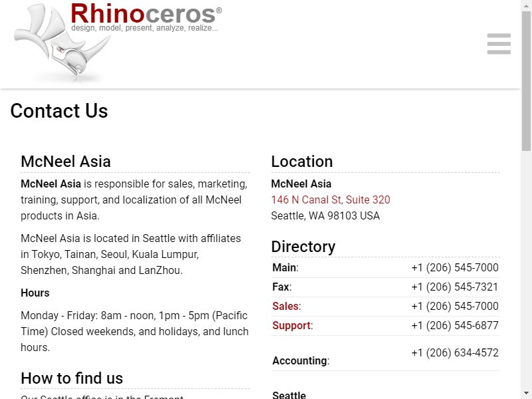Click the Fax number +1 (206) 545-7321
532x399 pixels.
coord(455,287)
